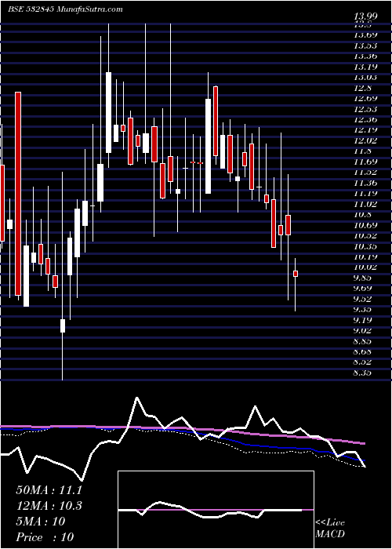
Task: Click the 12.53 price level label
Action: coord(365,109)
